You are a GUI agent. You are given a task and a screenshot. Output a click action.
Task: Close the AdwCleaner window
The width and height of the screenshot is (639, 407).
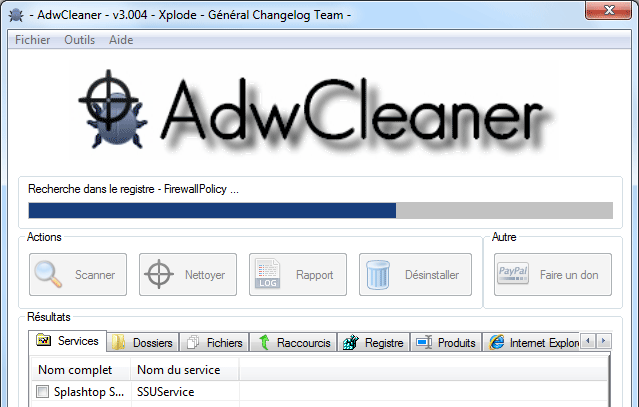coord(608,10)
